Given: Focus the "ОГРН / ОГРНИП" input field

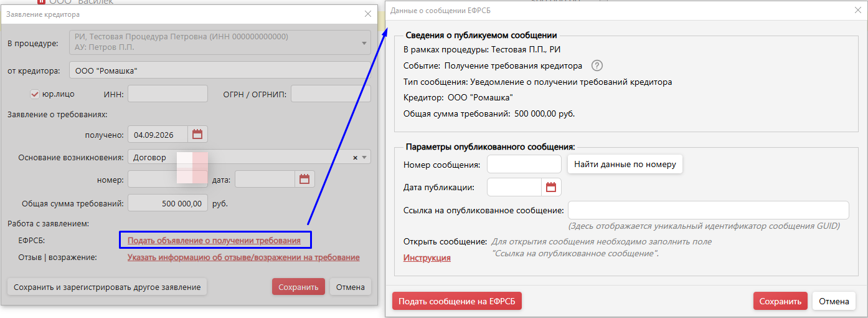Looking at the screenshot, I should pos(331,94).
